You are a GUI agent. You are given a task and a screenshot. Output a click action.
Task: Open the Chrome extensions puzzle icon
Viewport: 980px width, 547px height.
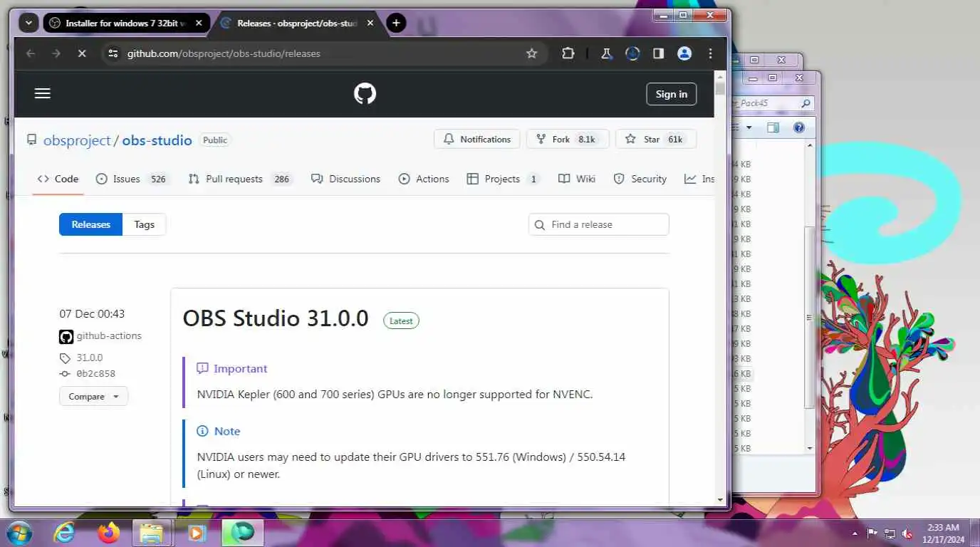[x=568, y=53]
